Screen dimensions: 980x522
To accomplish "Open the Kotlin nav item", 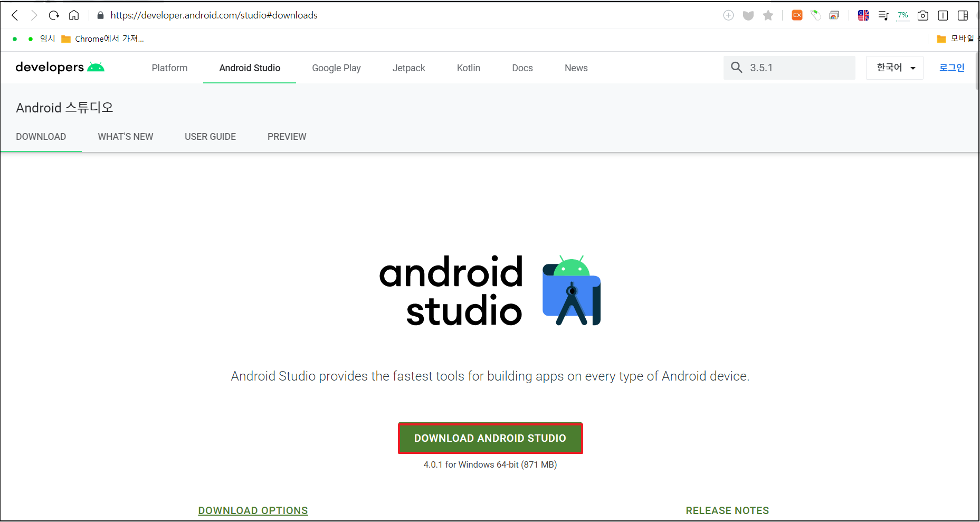I will point(469,68).
